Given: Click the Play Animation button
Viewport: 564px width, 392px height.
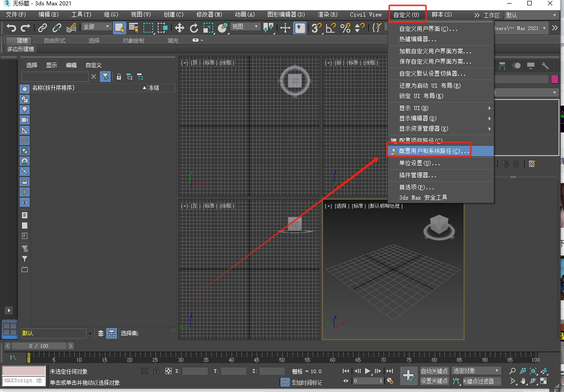Looking at the screenshot, I should point(368,371).
